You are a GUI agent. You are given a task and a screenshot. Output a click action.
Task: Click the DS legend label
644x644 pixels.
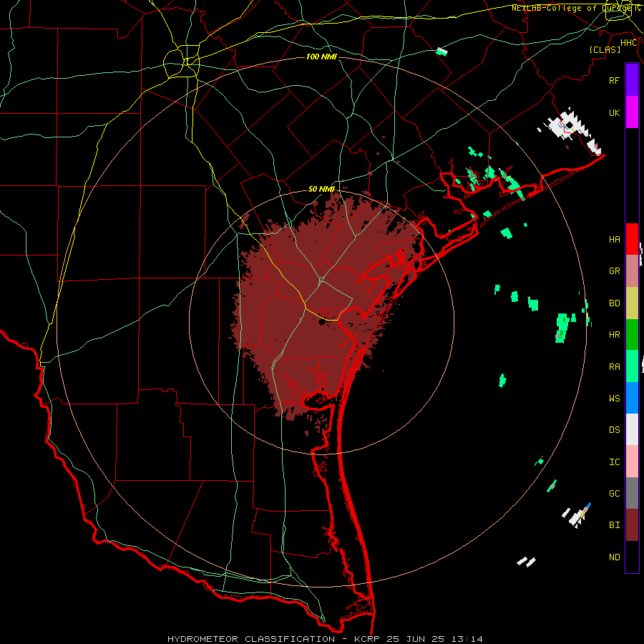pyautogui.click(x=614, y=430)
